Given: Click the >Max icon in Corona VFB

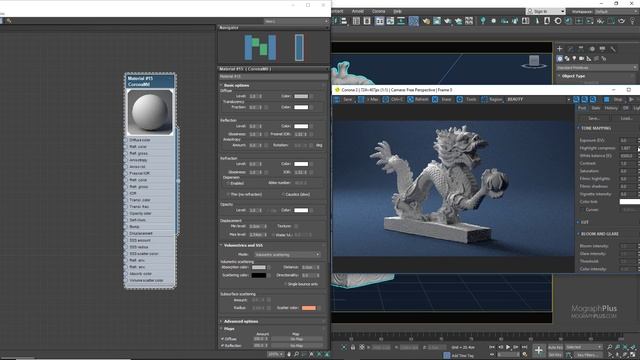Looking at the screenshot, I should click(x=361, y=100).
